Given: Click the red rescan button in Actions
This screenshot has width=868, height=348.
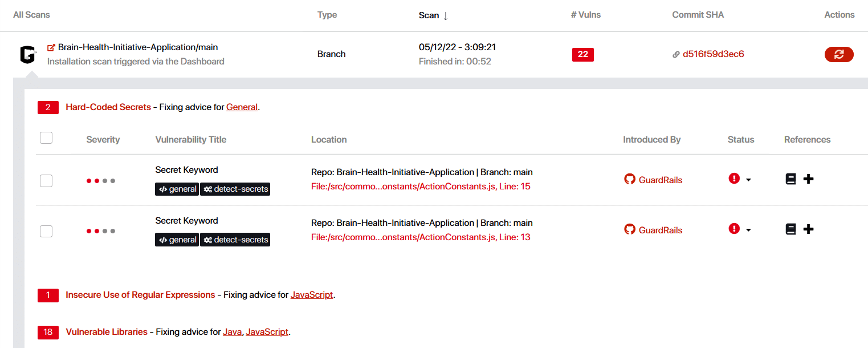Looking at the screenshot, I should [x=838, y=54].
